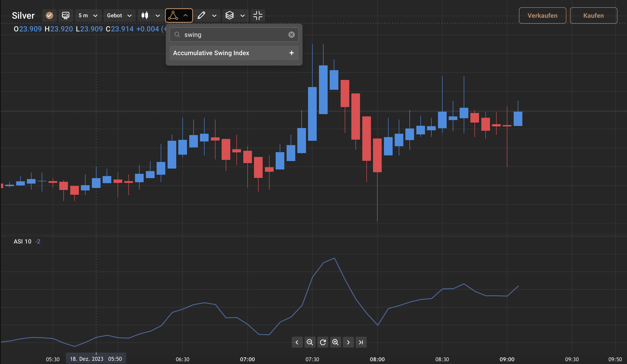Click the ASI 10 indicator label

[22, 241]
